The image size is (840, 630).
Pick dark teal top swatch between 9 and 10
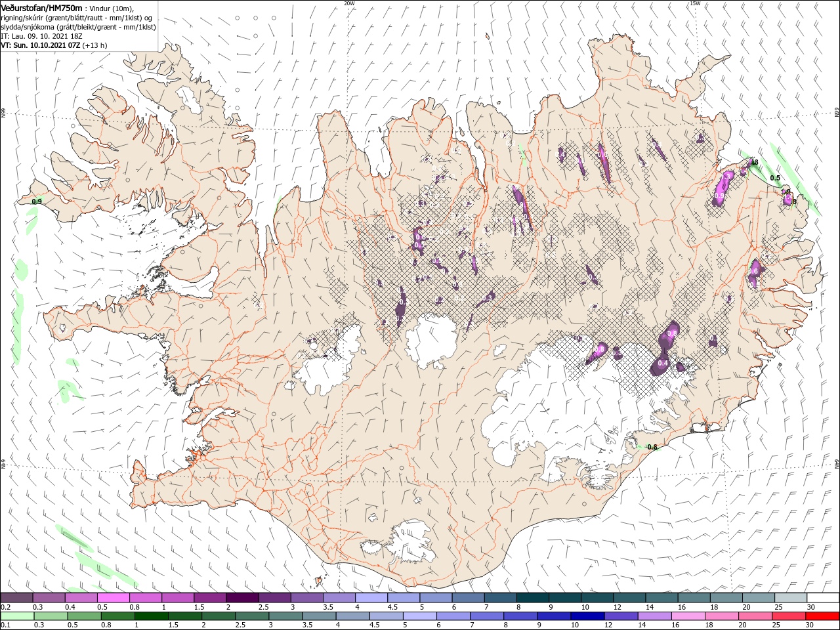tap(564, 598)
